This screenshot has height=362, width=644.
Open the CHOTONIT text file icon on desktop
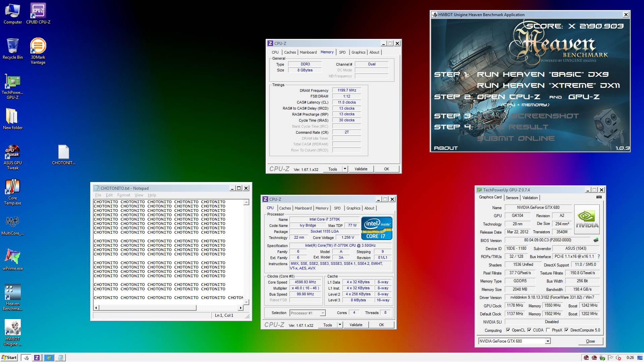click(63, 155)
